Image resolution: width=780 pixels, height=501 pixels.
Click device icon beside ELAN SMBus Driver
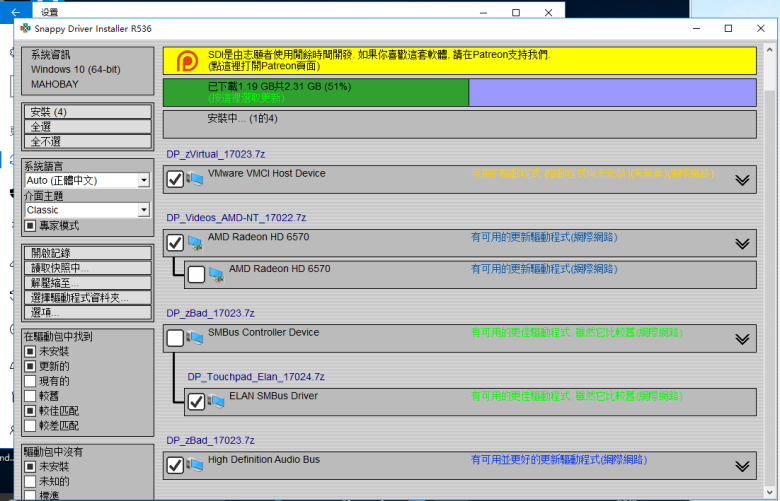216,401
